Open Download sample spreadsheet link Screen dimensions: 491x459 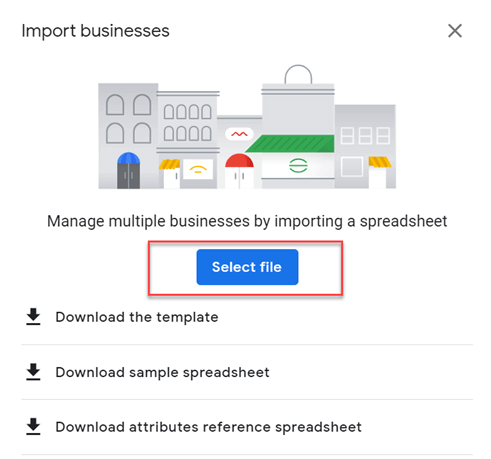click(162, 372)
